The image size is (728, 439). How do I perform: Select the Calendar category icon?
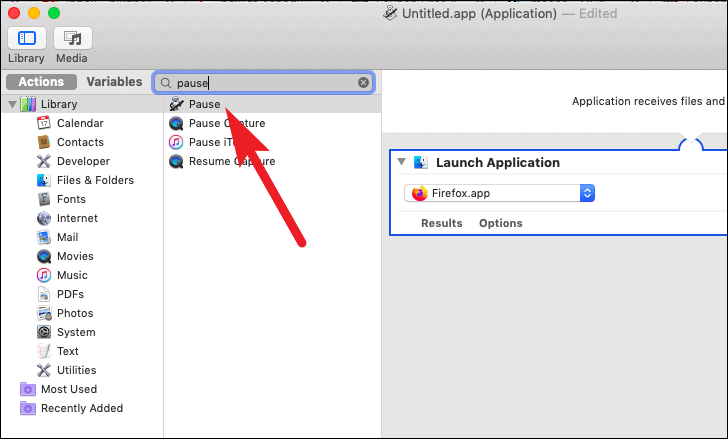click(44, 123)
